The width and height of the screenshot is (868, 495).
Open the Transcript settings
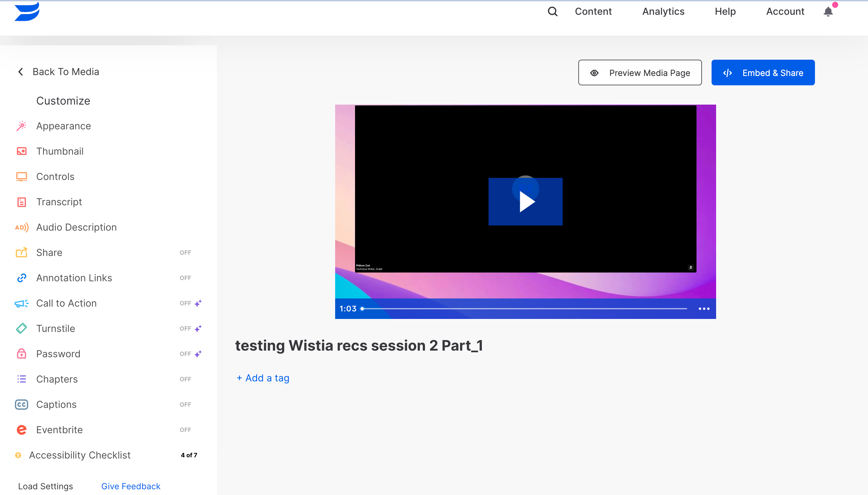[59, 202]
